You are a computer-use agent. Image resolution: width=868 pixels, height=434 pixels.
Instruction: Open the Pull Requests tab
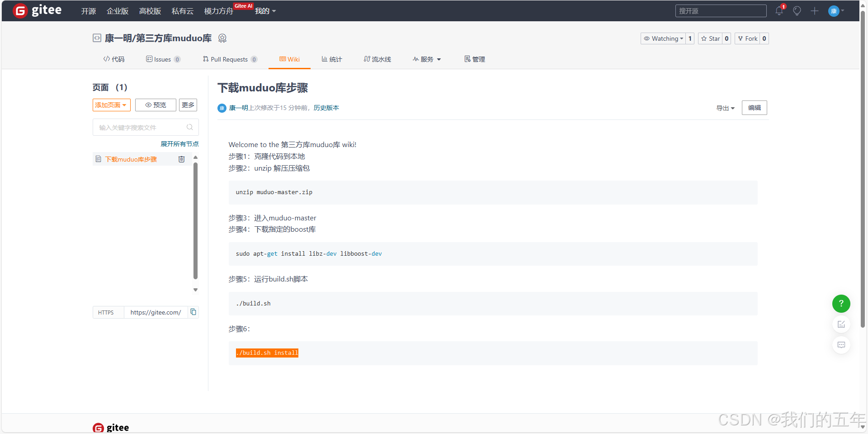(229, 59)
